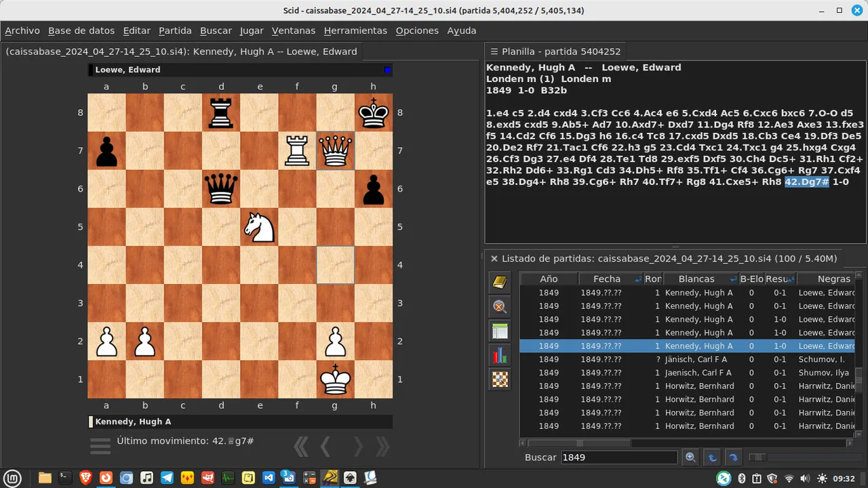
Task: Click the search backward arrow icon
Action: tap(712, 457)
